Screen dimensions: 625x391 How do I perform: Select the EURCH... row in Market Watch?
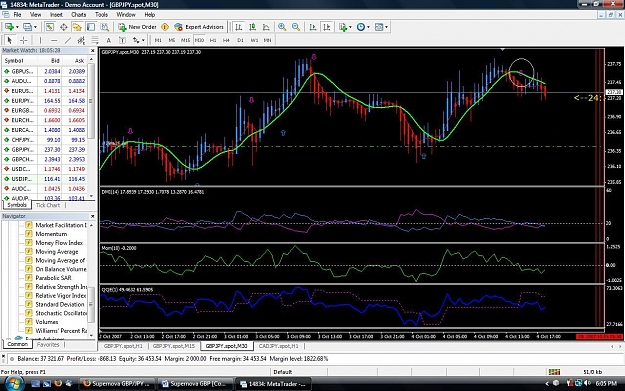coord(45,120)
